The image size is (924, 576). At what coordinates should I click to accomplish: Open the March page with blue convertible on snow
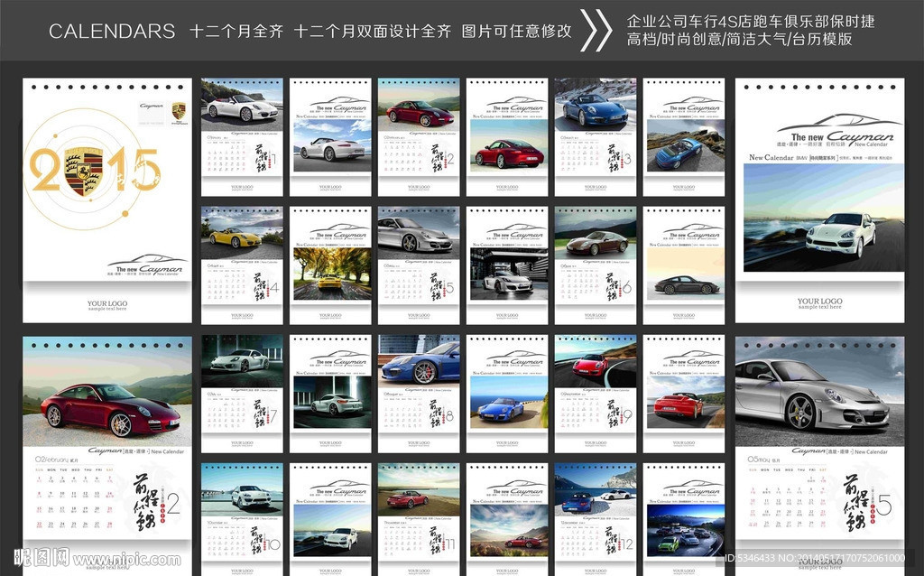pos(596,137)
